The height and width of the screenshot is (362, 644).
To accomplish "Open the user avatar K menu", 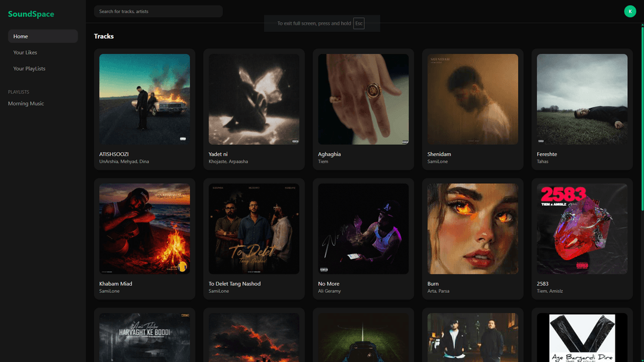I will coord(630,11).
